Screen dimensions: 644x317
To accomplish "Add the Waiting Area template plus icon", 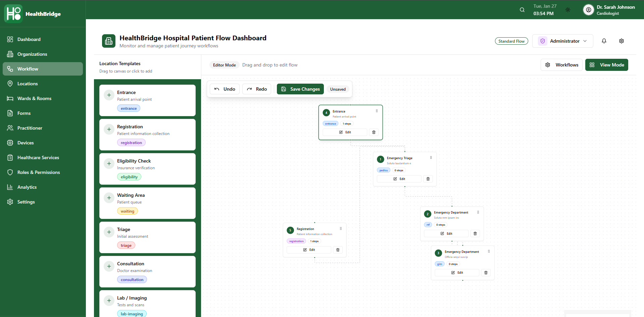I will [109, 198].
